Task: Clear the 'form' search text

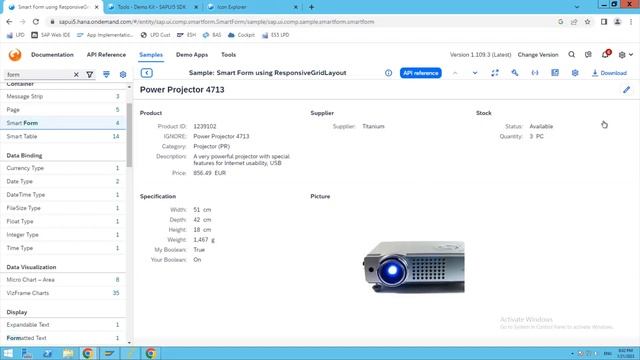Action: (76, 75)
